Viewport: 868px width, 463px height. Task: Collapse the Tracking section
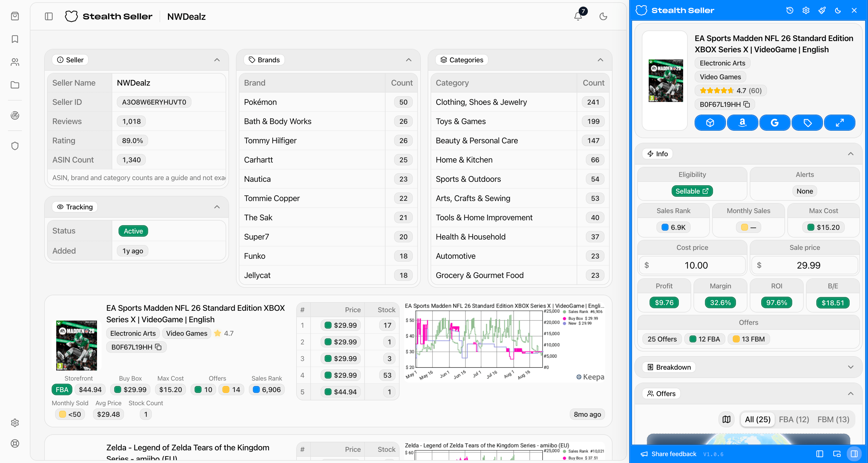pos(217,207)
